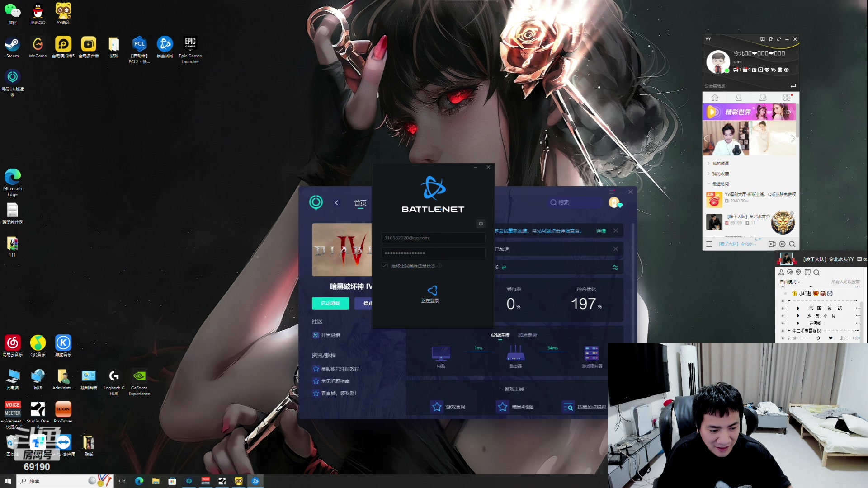Click the 电脑 device icon
Viewport: 868px width, 488px height.
441,353
